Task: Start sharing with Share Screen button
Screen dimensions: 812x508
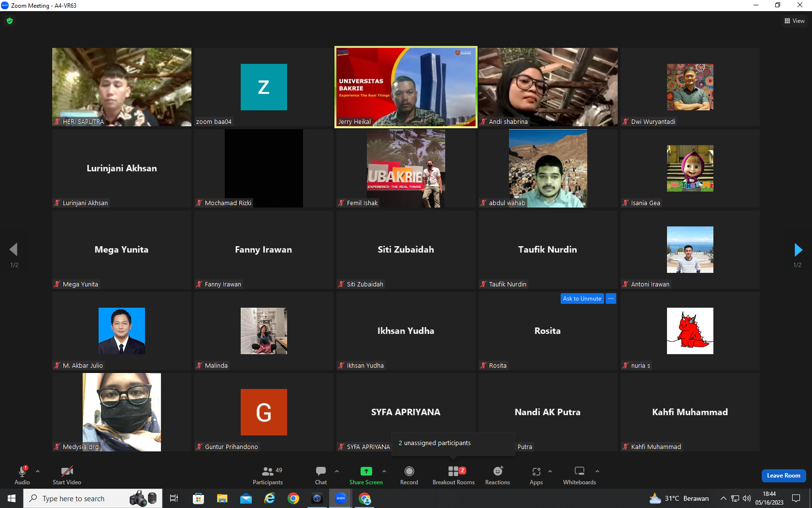Action: coord(366,476)
